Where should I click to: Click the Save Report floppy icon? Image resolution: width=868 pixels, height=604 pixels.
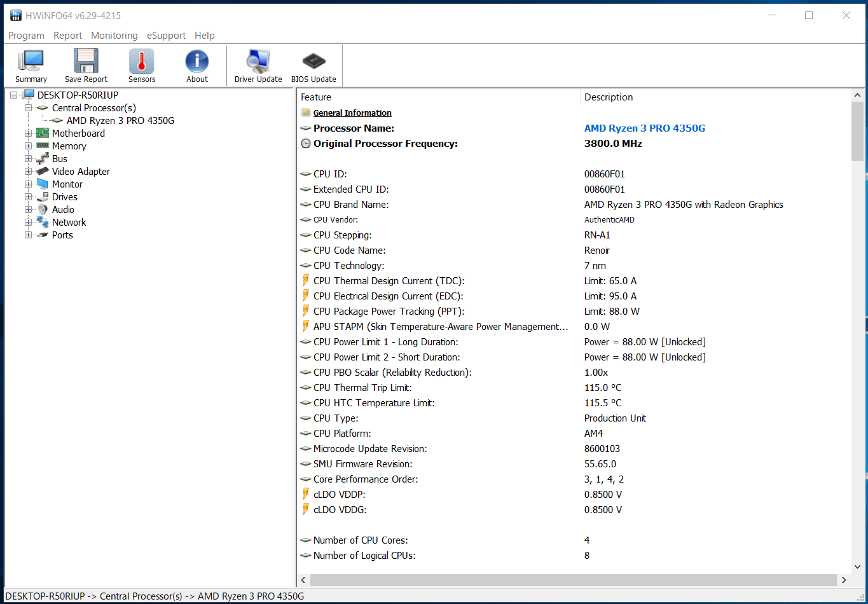86,62
